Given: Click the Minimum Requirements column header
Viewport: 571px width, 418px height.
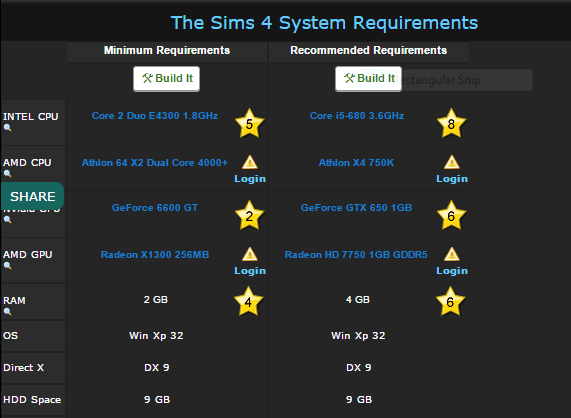Looking at the screenshot, I should click(167, 50).
